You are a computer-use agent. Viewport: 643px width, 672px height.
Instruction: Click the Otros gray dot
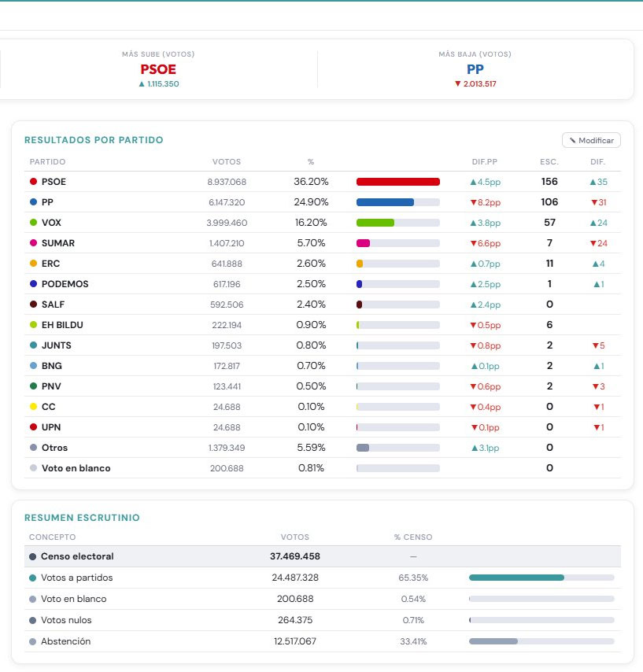pyautogui.click(x=33, y=448)
